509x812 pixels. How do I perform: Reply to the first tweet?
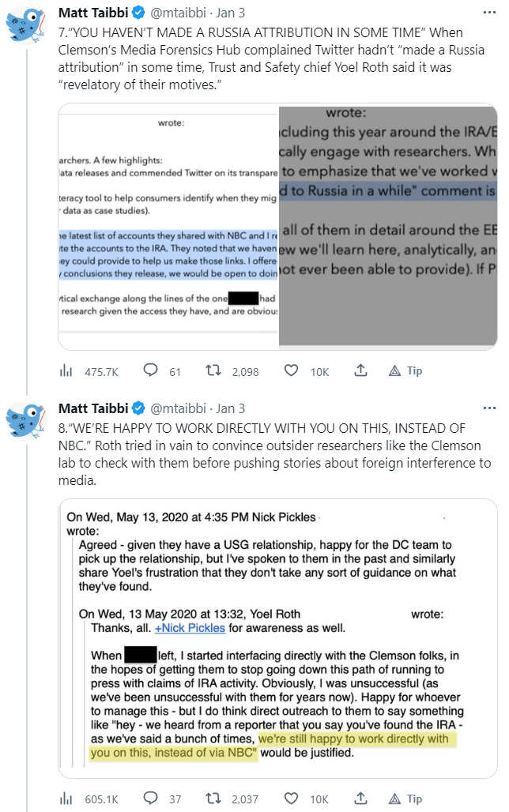point(151,371)
